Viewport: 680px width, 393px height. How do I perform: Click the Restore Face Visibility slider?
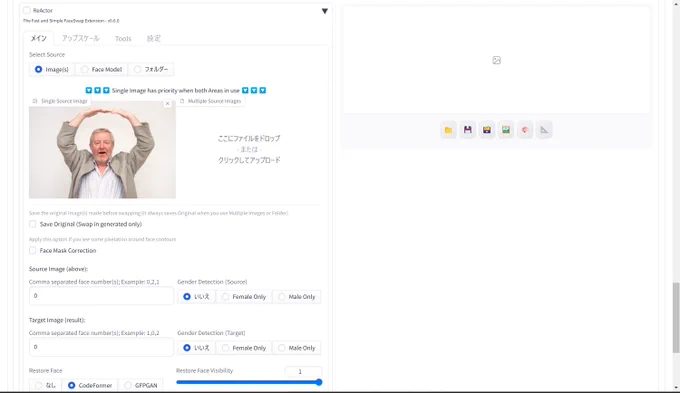[249, 382]
